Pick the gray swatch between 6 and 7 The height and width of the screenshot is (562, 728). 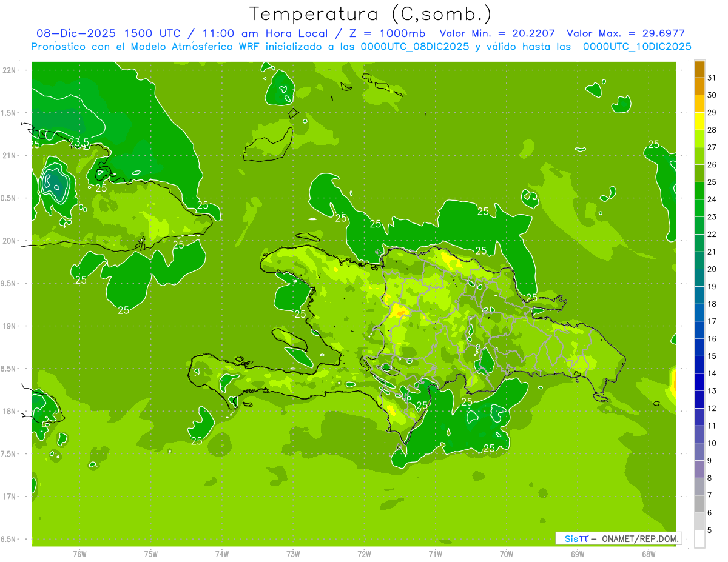point(699,504)
